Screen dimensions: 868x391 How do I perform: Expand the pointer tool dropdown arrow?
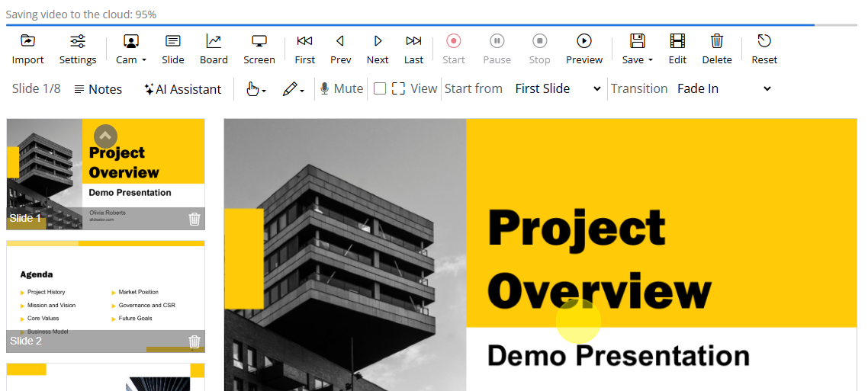click(264, 91)
